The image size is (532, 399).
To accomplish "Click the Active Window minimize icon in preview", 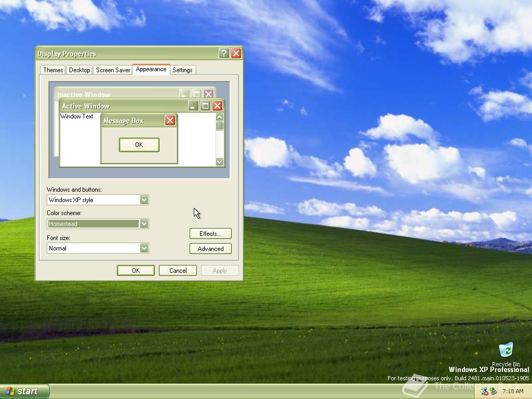I will pyautogui.click(x=193, y=106).
